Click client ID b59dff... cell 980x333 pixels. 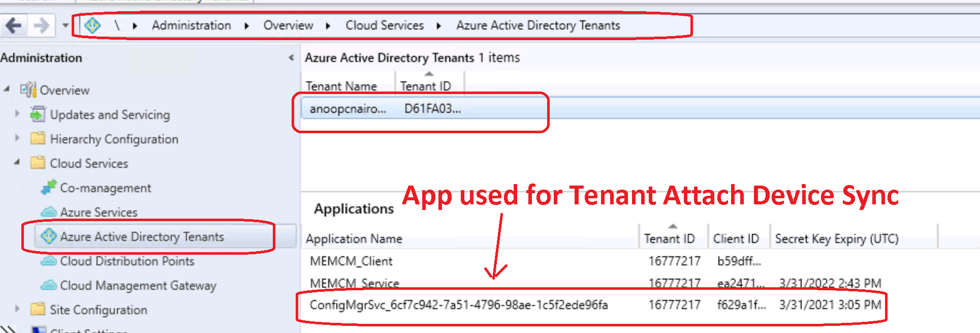(x=739, y=261)
